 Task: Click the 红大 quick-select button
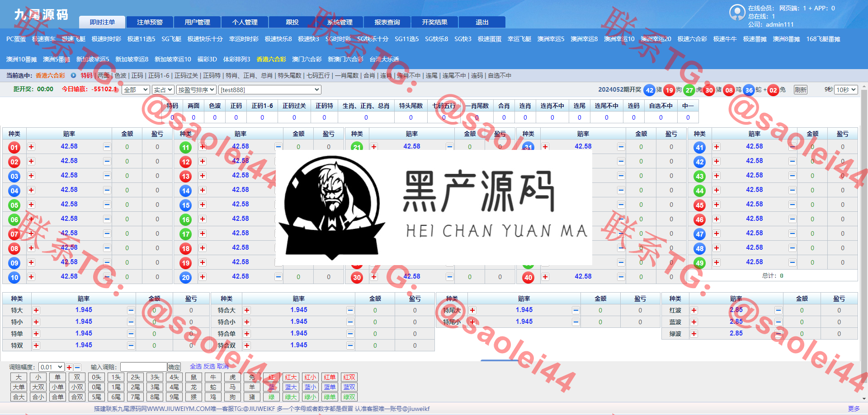point(291,377)
